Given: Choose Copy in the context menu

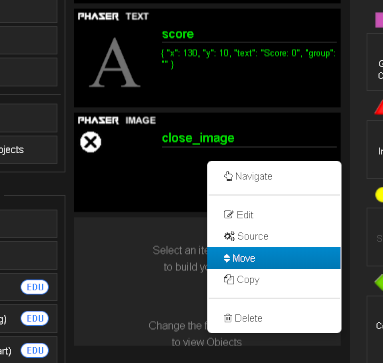Looking at the screenshot, I should pyautogui.click(x=274, y=280).
